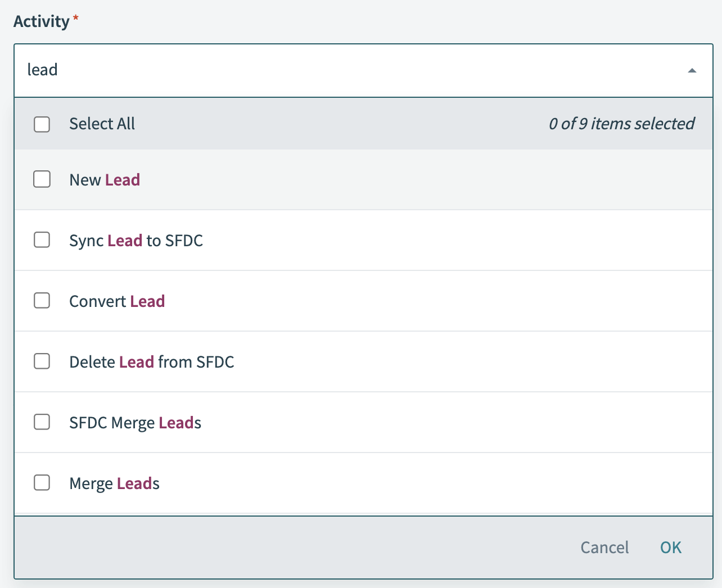Enable the Select All checkbox
722x588 pixels.
(x=42, y=124)
